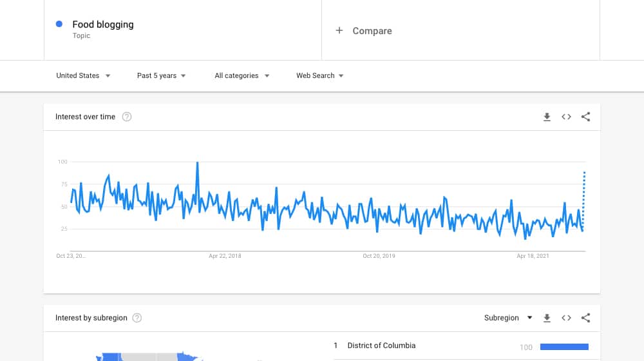The image size is (644, 361).
Task: Open embed code for Interest over time
Action: (566, 117)
